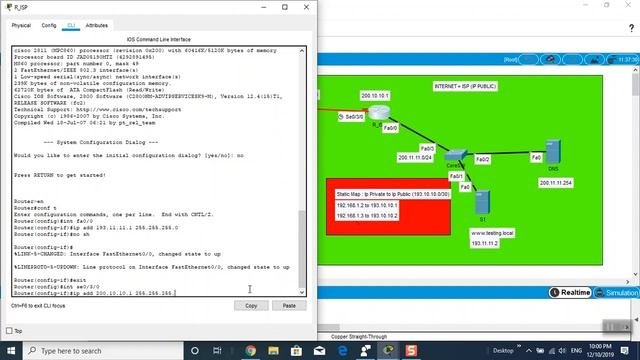Click the Packet Tracer help question mark
640x360 pixels.
[x=631, y=28]
